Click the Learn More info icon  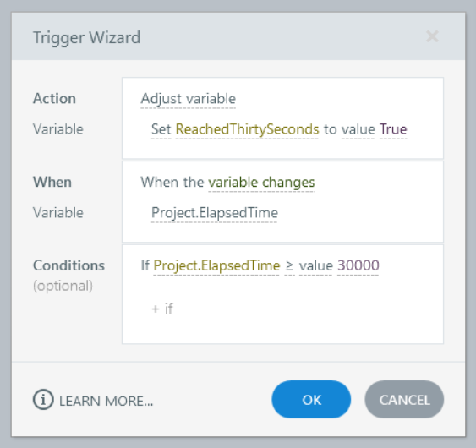(43, 400)
